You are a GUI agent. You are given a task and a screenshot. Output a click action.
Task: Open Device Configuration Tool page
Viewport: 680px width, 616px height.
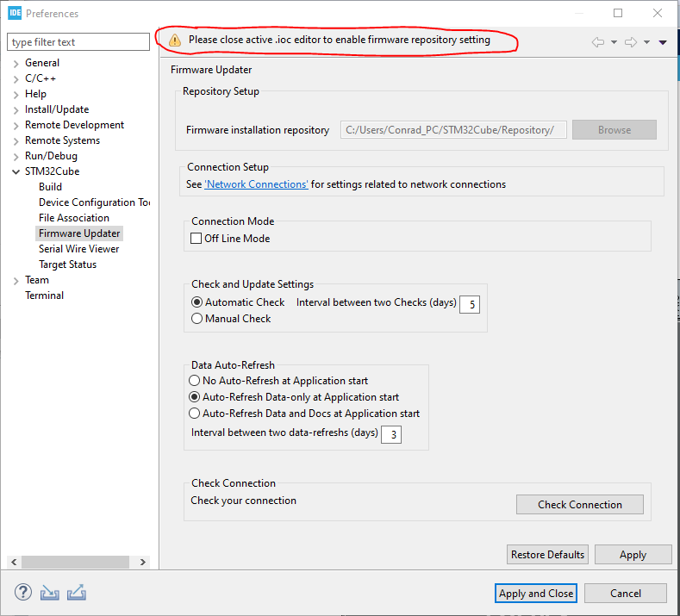click(94, 202)
